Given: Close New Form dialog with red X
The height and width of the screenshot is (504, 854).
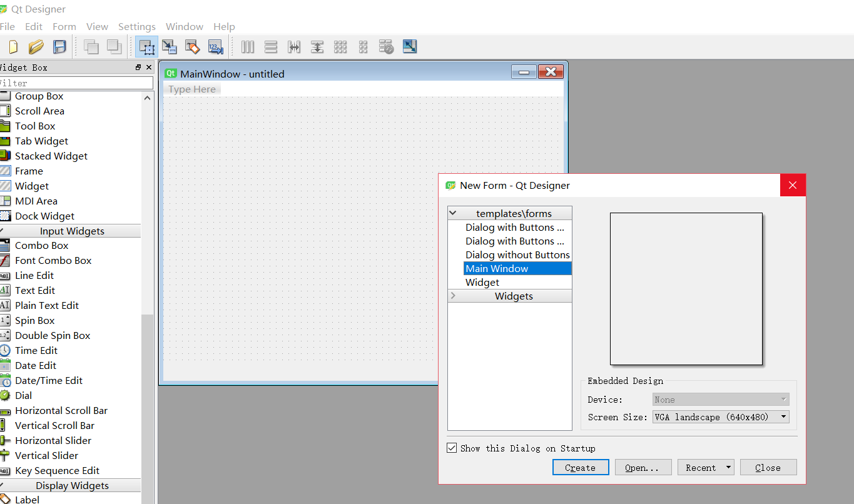Looking at the screenshot, I should [x=793, y=185].
